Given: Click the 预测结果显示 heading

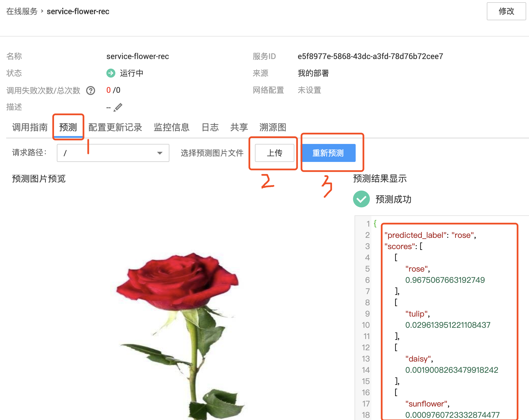Looking at the screenshot, I should pyautogui.click(x=380, y=179).
